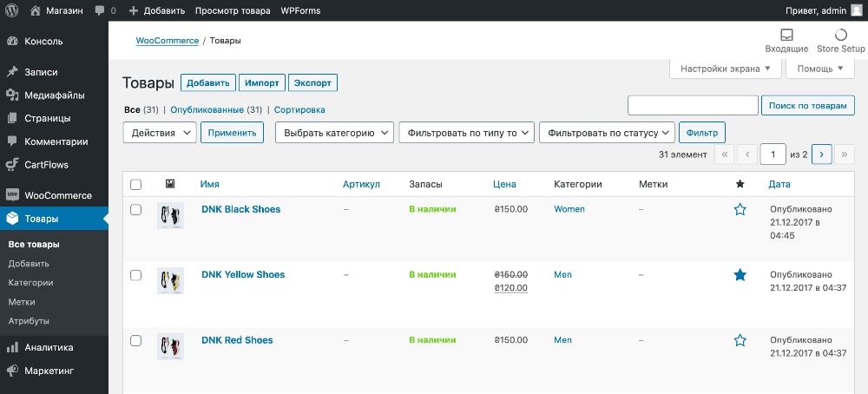Image resolution: width=868 pixels, height=394 pixels.
Task: Open WooCommerce in the sidebar menu
Action: (57, 195)
